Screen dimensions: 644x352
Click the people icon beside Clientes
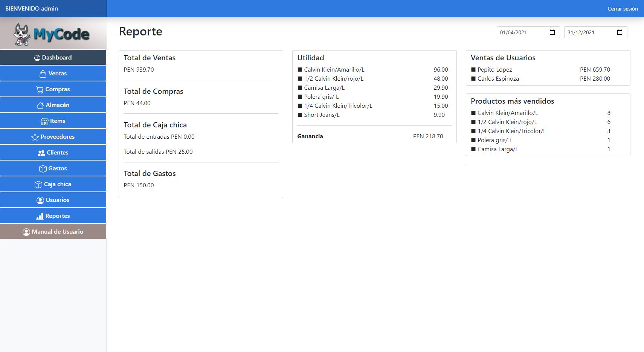point(41,153)
